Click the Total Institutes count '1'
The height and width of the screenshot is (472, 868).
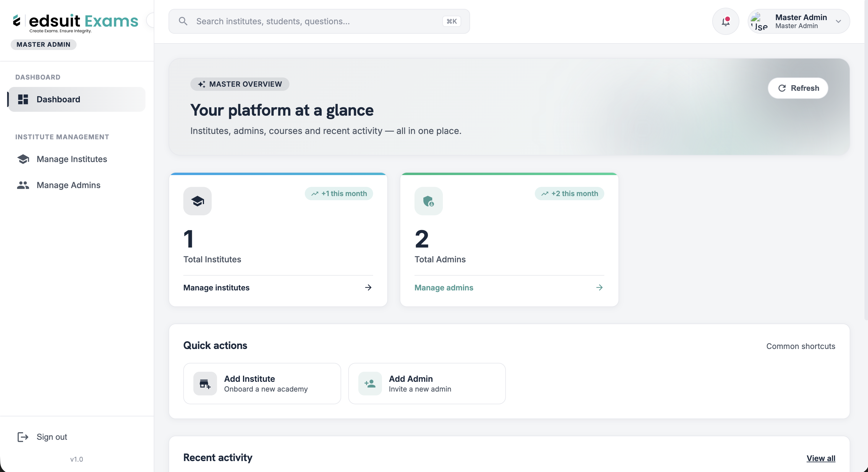pos(189,239)
